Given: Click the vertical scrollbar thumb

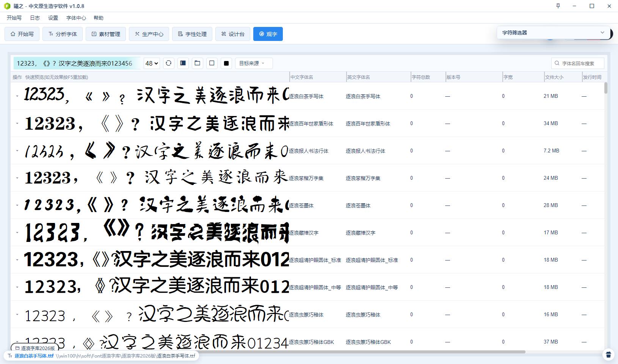Looking at the screenshot, I should pos(606,88).
